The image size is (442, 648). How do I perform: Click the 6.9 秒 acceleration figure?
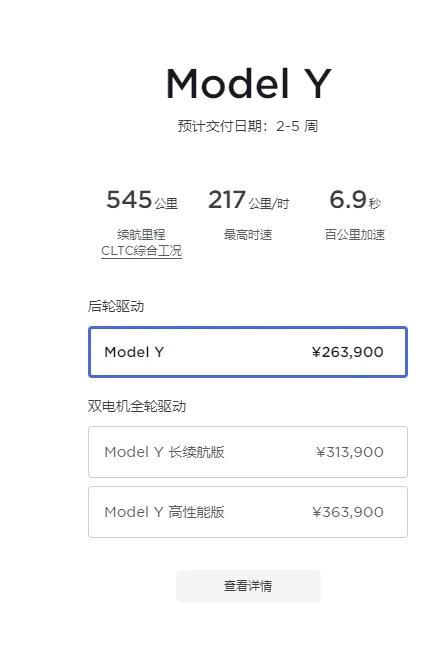coord(355,200)
